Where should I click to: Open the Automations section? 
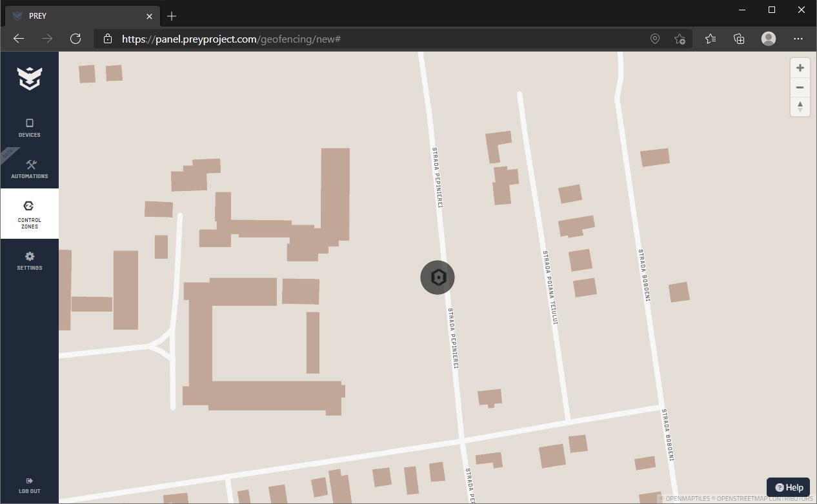coord(30,169)
